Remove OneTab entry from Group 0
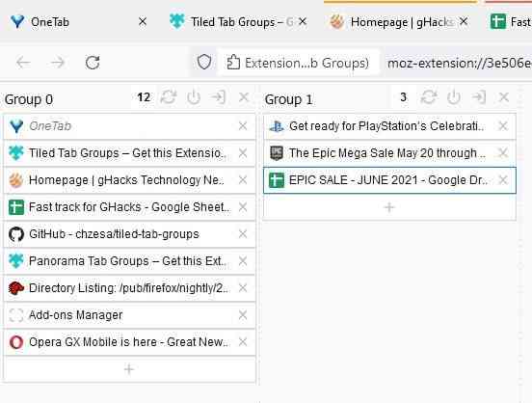Image resolution: width=532 pixels, height=403 pixels. 243,126
